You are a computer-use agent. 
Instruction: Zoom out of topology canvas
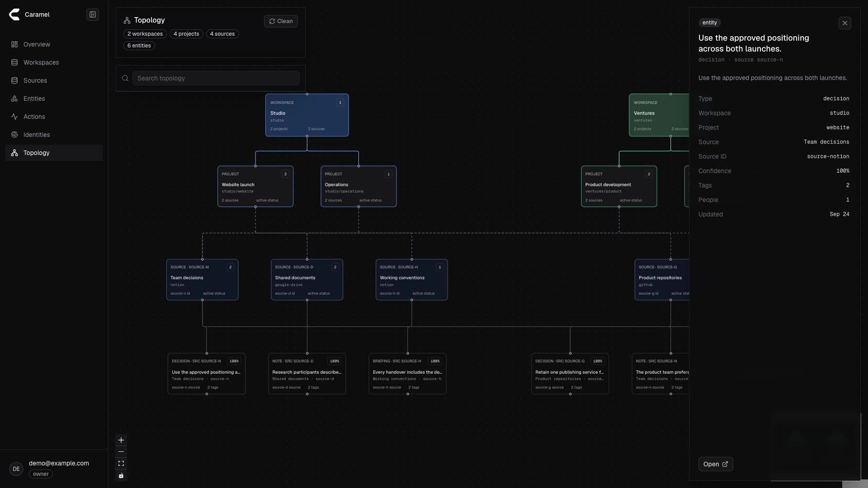(x=121, y=452)
